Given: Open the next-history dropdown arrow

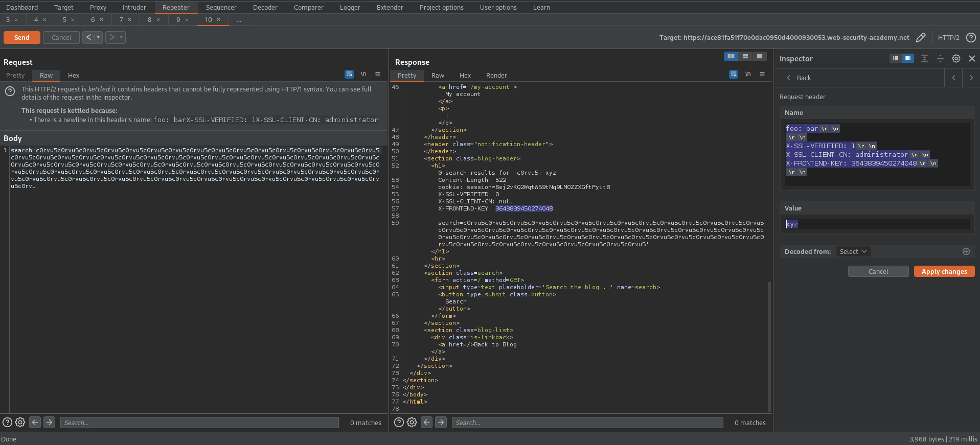Looking at the screenshot, I should [122, 37].
